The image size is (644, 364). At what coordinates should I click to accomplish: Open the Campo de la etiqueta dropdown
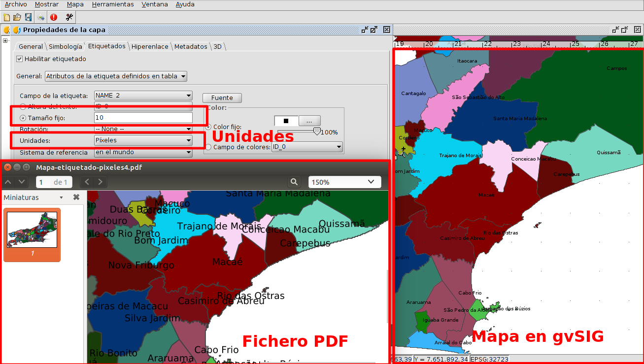143,96
